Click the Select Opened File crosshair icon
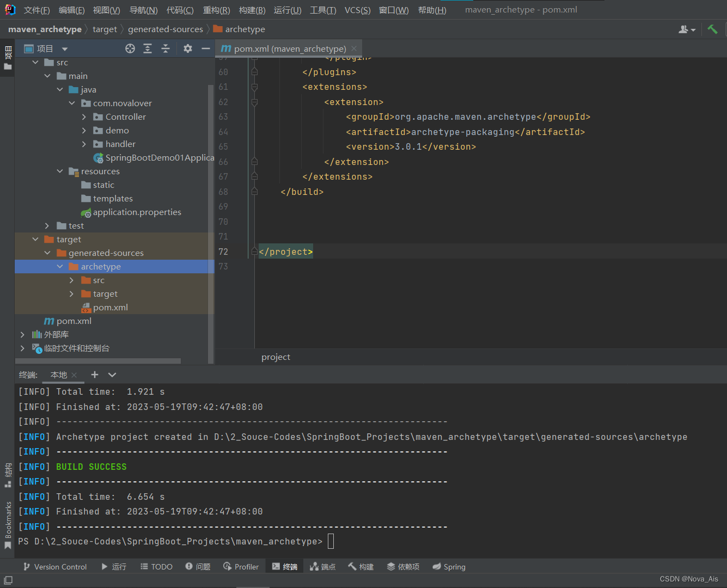727x588 pixels. pyautogui.click(x=130, y=48)
